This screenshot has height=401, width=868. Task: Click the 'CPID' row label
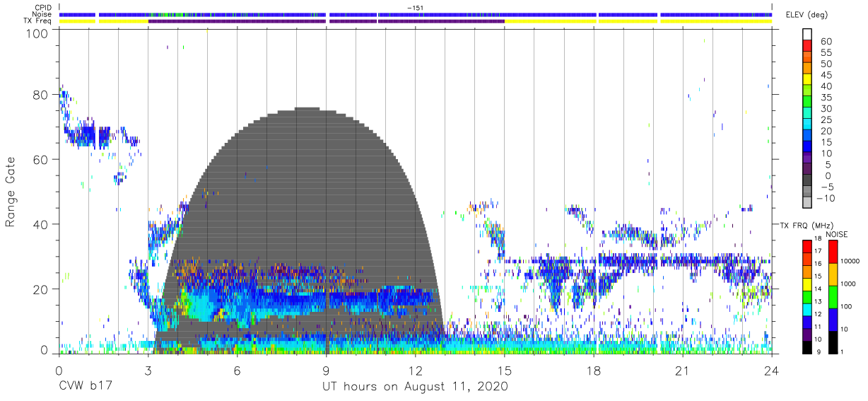(44, 7)
